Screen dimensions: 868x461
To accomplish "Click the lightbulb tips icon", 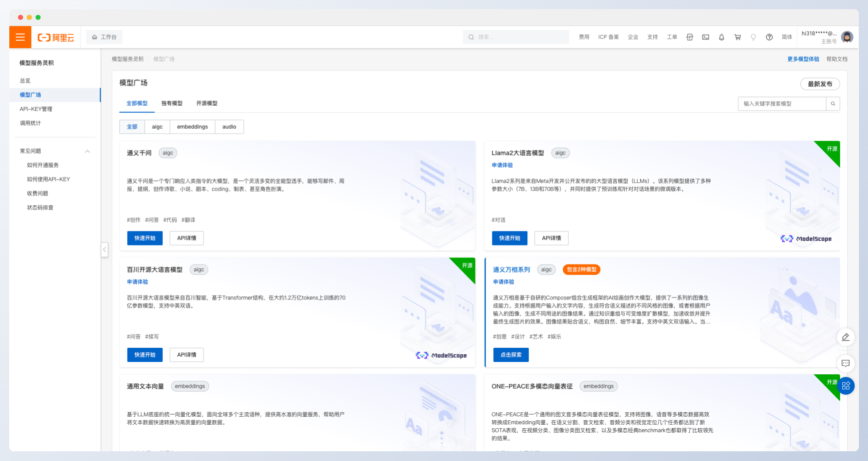I will (x=753, y=37).
